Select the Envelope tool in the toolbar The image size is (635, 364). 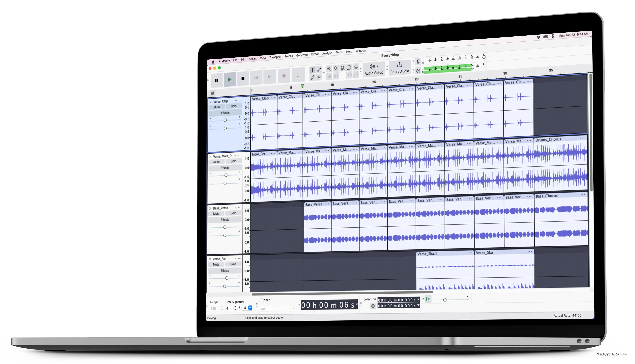click(319, 70)
